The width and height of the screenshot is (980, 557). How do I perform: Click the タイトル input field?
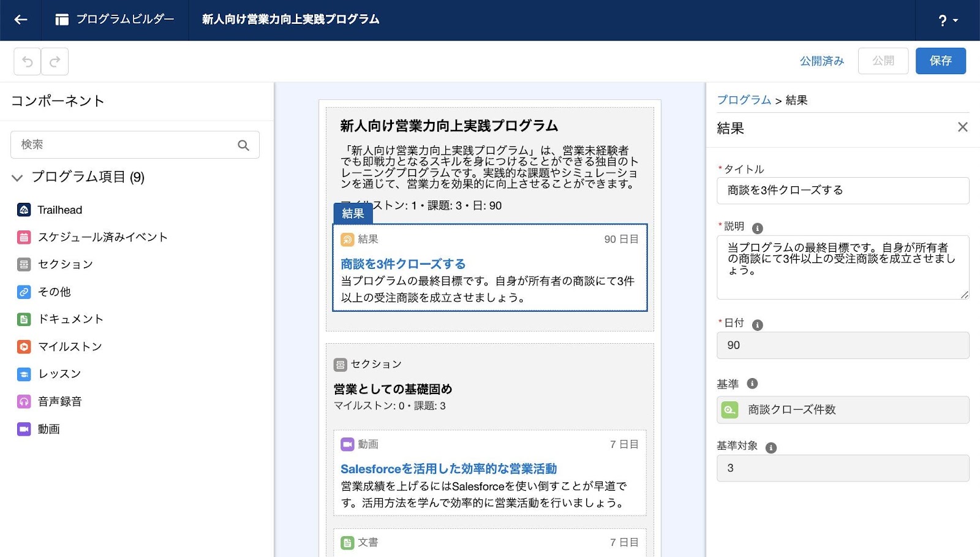coord(843,191)
